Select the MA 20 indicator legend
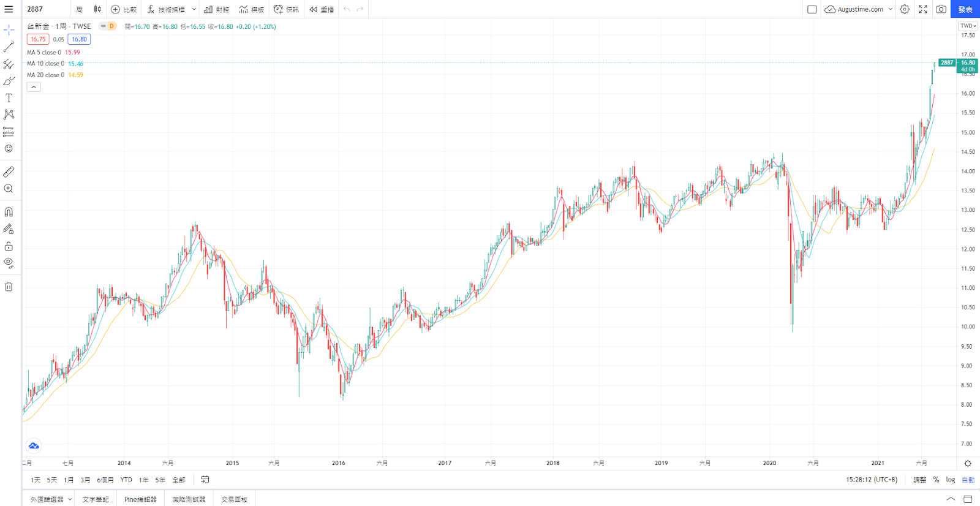 [x=55, y=75]
